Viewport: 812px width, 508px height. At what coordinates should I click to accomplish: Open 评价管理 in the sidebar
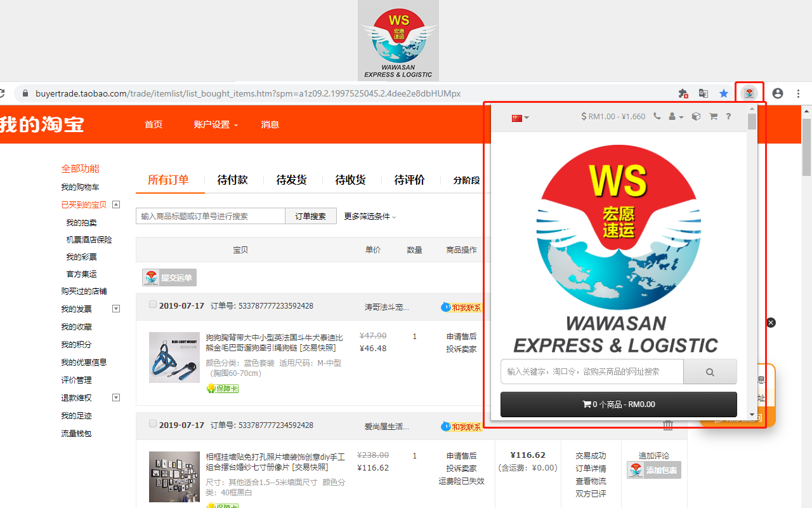[x=76, y=380]
